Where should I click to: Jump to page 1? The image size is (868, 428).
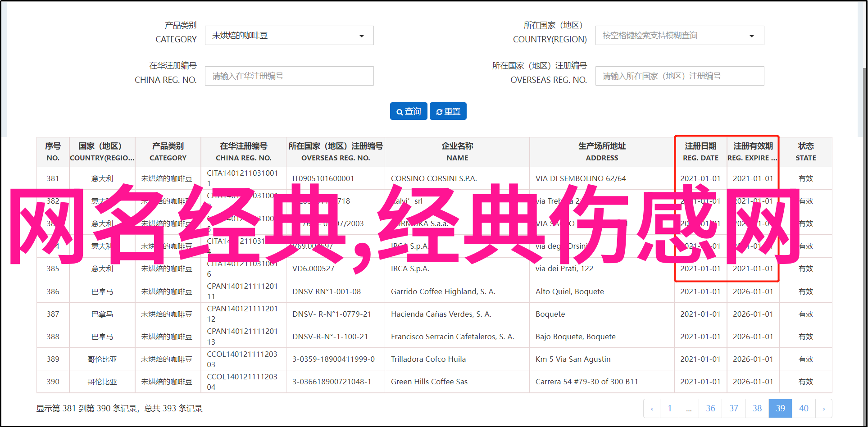tap(670, 408)
